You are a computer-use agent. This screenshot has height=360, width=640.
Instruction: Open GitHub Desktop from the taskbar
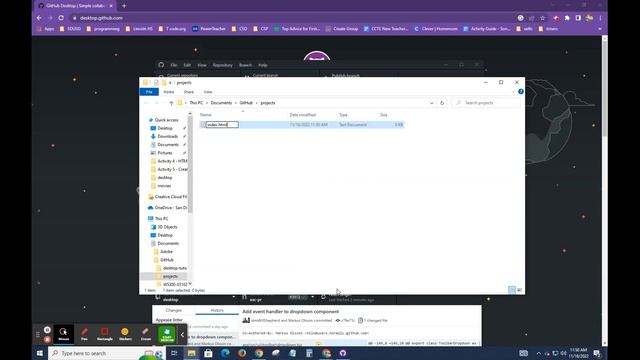pyautogui.click(x=343, y=353)
